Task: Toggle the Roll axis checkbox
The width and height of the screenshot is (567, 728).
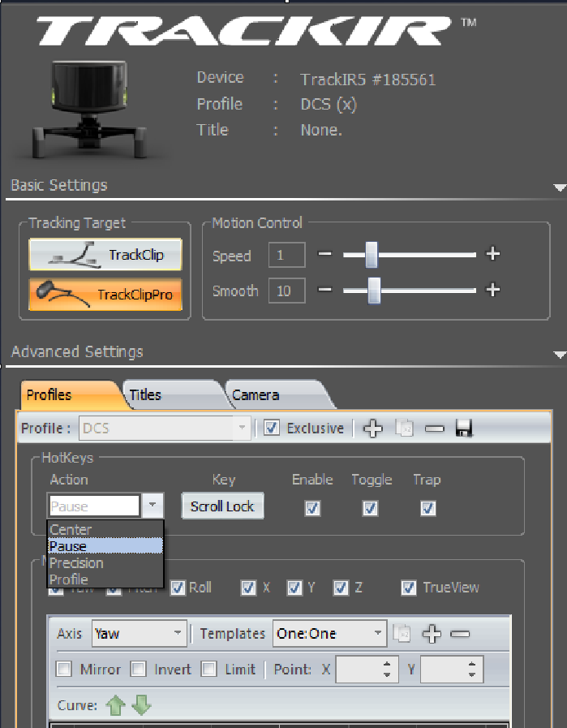Action: (178, 588)
